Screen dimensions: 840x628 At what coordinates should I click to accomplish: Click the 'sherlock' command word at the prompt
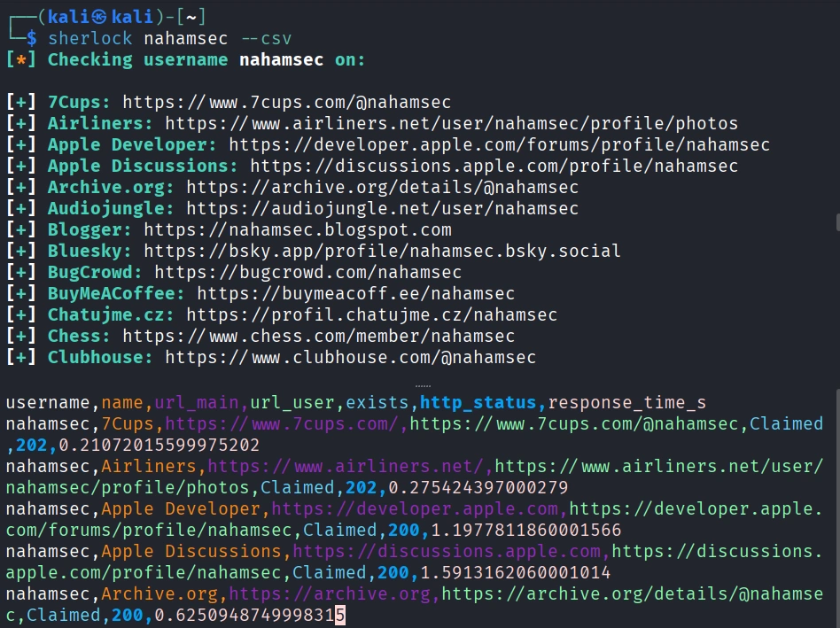pos(90,39)
